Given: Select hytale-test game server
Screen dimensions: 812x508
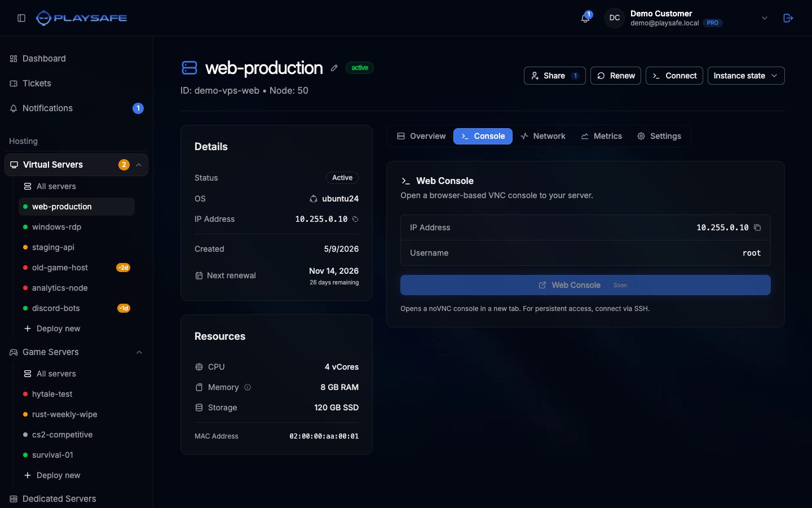Looking at the screenshot, I should click(77, 394).
